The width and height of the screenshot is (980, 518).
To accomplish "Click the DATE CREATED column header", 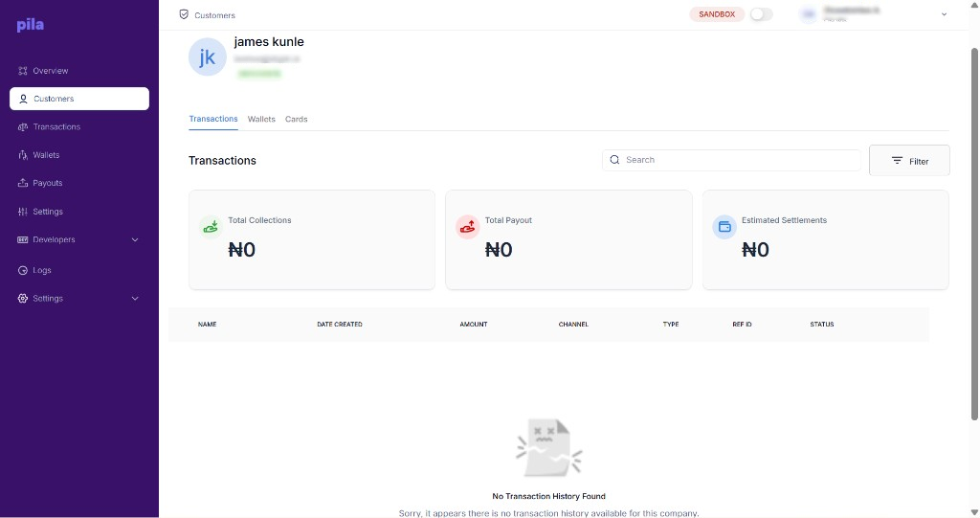I will click(340, 324).
